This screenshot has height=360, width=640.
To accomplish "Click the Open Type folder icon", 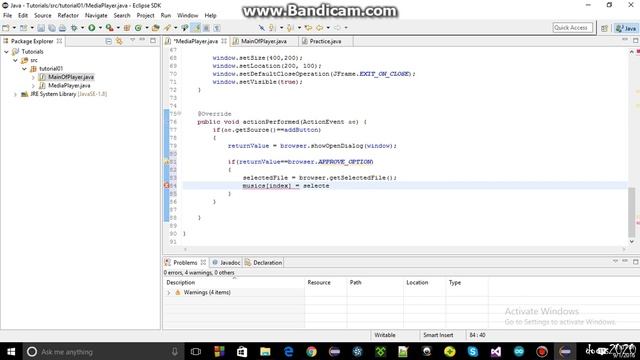I will pos(156,28).
